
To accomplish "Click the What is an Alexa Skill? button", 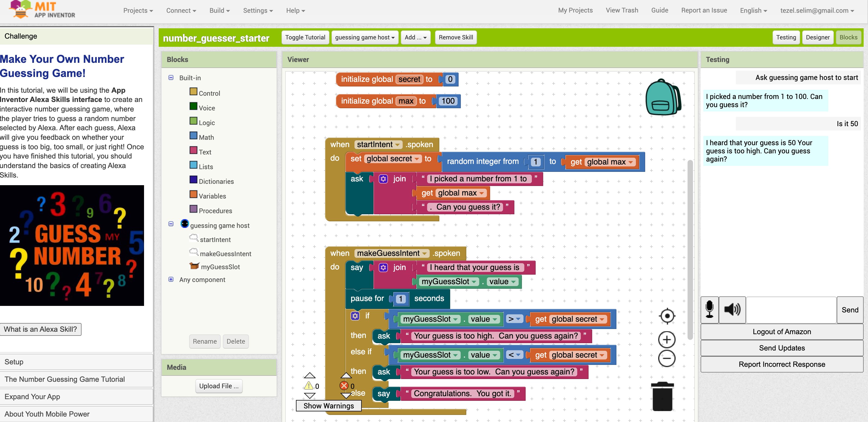I will pyautogui.click(x=40, y=329).
